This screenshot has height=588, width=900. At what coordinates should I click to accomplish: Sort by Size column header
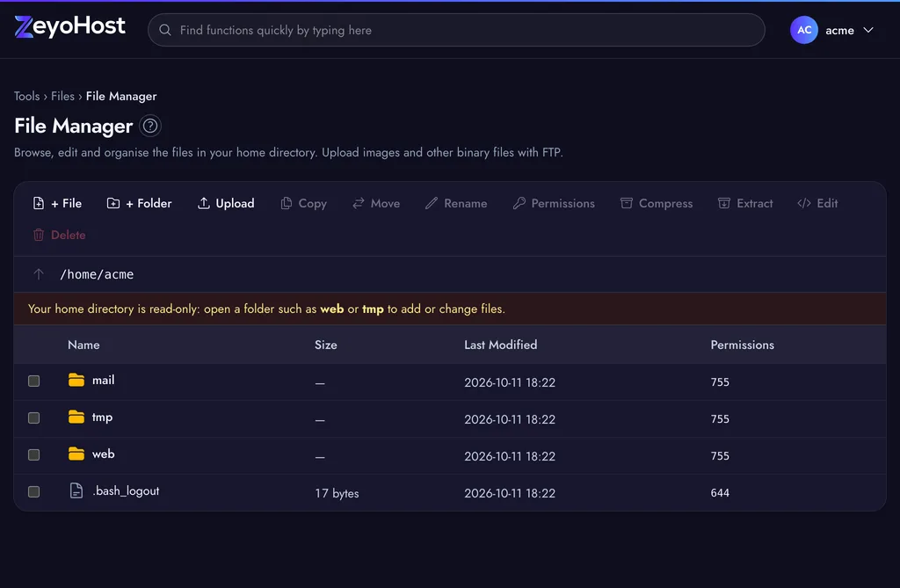[325, 345]
